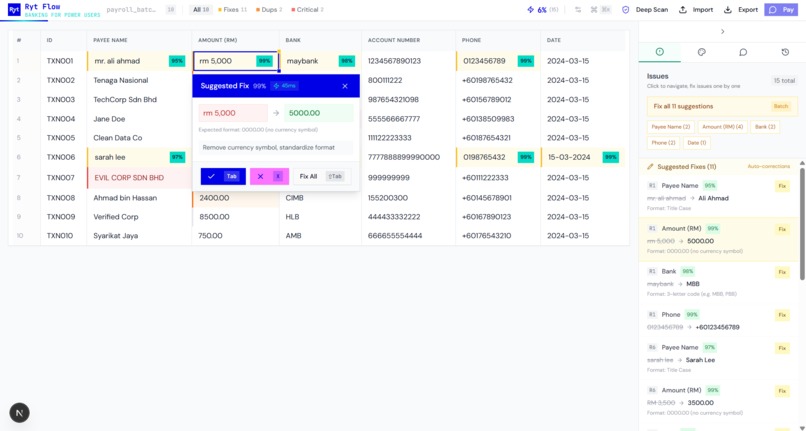This screenshot has height=431, width=806.
Task: Fix R1 Amount to 5000.00 in side panel
Action: [x=782, y=229]
